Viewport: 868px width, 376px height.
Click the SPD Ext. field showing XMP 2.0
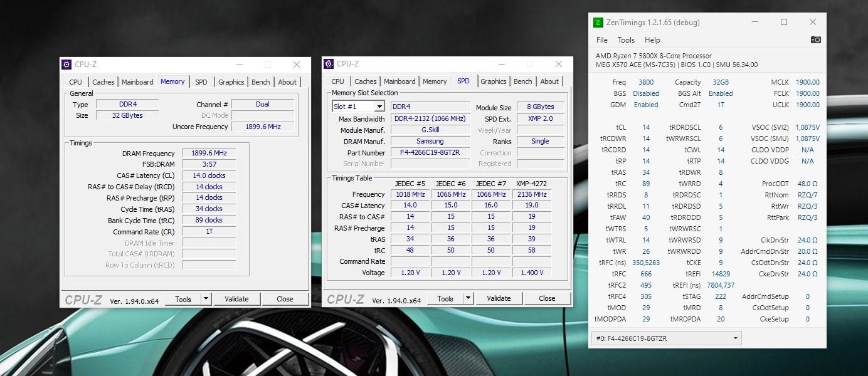pyautogui.click(x=540, y=118)
